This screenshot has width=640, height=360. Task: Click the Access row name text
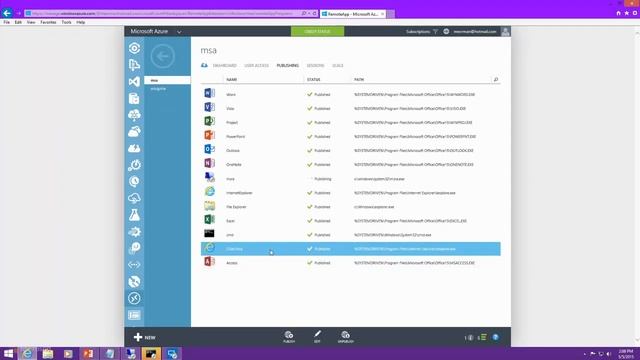[232, 263]
